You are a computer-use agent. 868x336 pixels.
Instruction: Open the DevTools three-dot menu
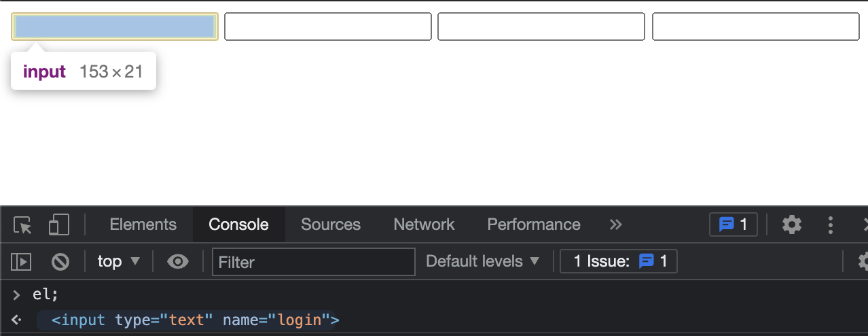tap(831, 224)
